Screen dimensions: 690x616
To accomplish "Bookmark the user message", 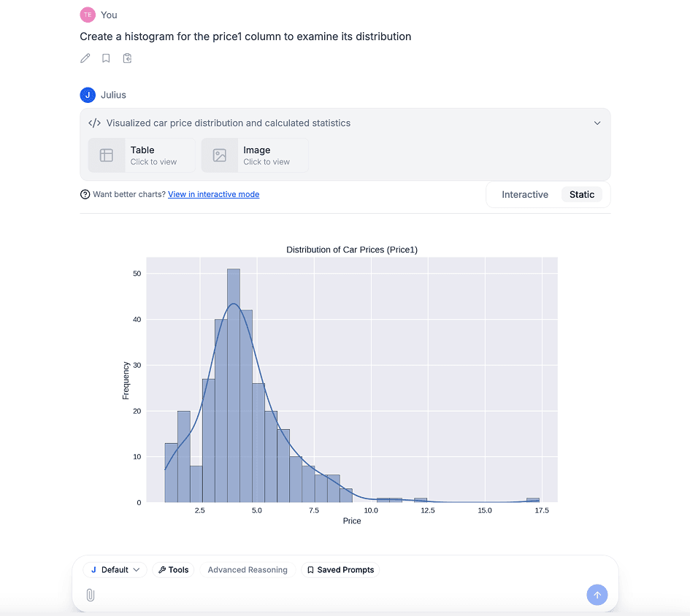I will (x=106, y=58).
